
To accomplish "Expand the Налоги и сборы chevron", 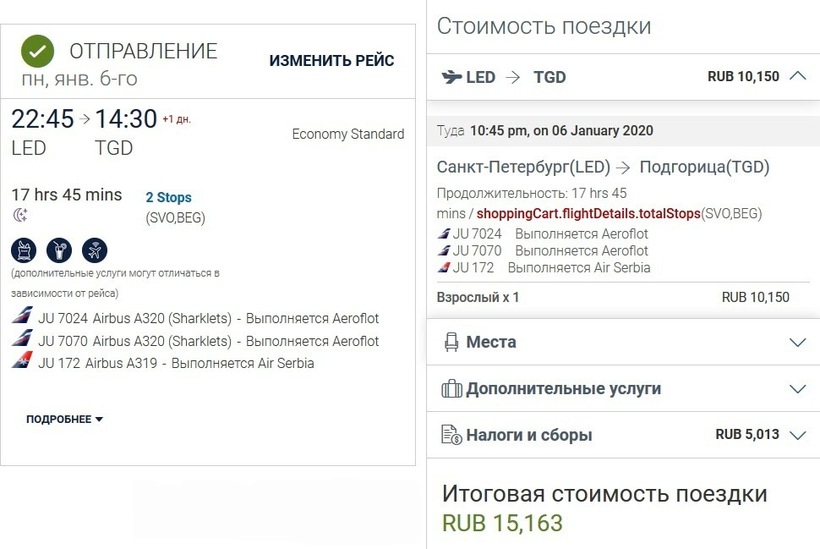I will tap(797, 435).
